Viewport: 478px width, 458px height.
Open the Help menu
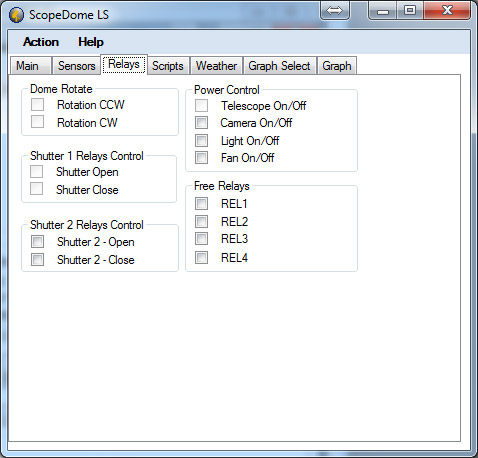[x=91, y=42]
